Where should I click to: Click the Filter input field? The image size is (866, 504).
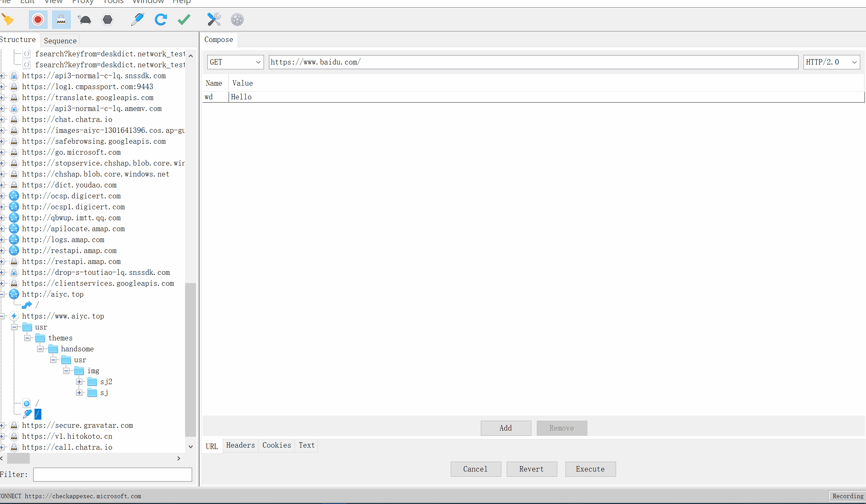(112, 474)
